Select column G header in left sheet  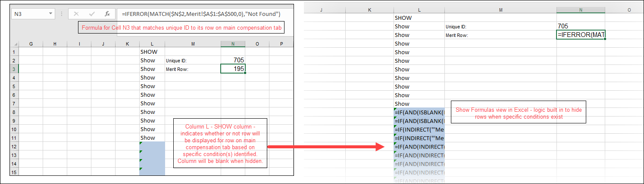pyautogui.click(x=31, y=43)
